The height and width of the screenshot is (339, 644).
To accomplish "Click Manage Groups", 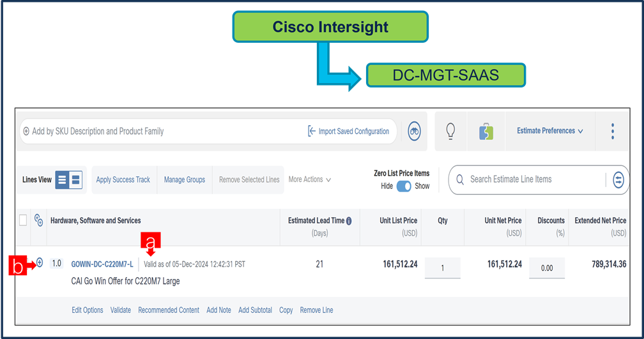I will [x=185, y=180].
